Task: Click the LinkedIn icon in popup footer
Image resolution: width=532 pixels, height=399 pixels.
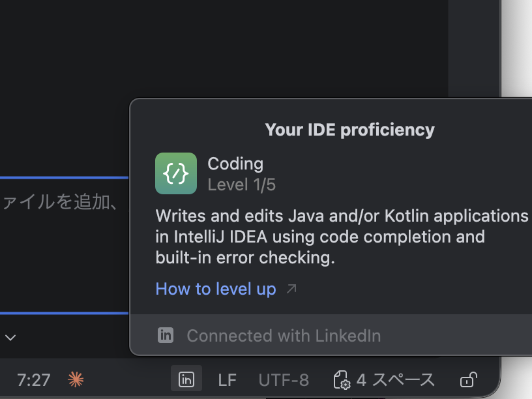Action: point(166,336)
